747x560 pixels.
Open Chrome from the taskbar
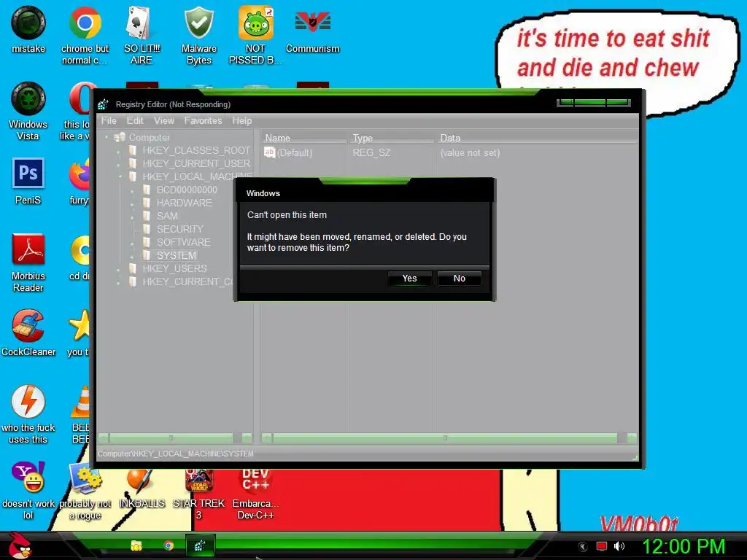tap(169, 545)
